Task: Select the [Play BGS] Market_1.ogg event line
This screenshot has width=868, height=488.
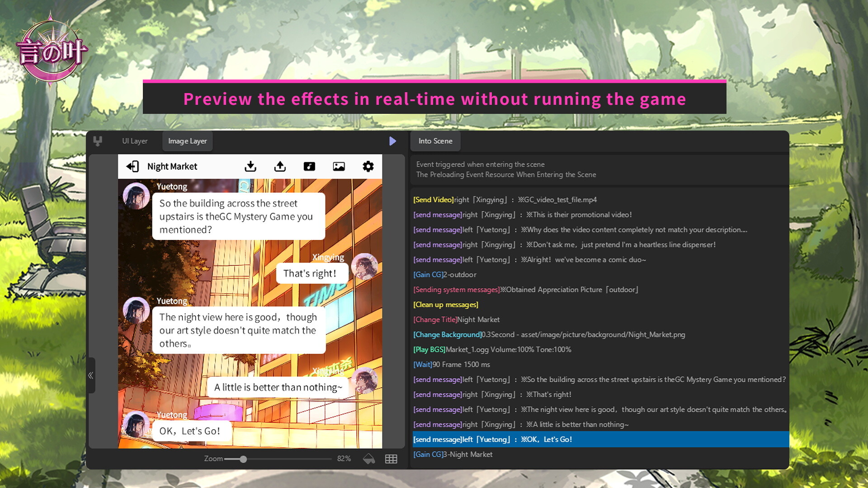Action: [x=492, y=349]
